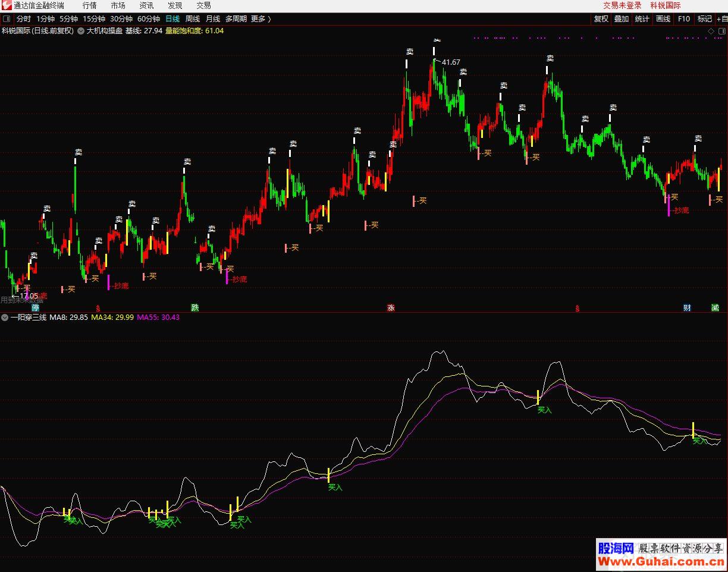Open the 发现 menu
Image resolution: width=728 pixels, height=572 pixels.
[175, 5]
